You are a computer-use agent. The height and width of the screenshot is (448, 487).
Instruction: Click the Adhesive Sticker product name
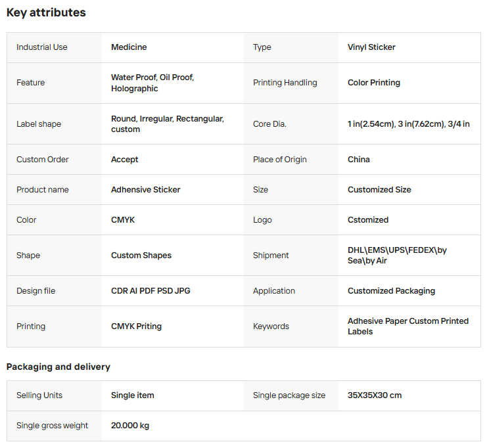pyautogui.click(x=145, y=190)
